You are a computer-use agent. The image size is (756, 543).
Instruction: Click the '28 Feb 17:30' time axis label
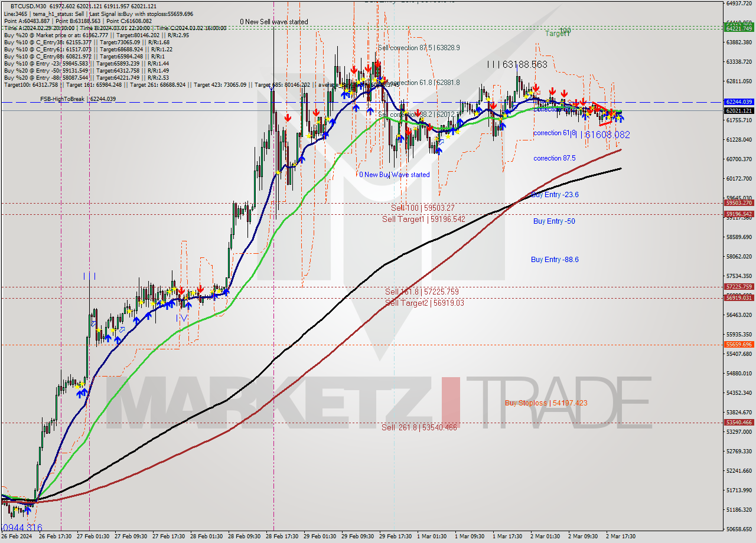(x=281, y=537)
